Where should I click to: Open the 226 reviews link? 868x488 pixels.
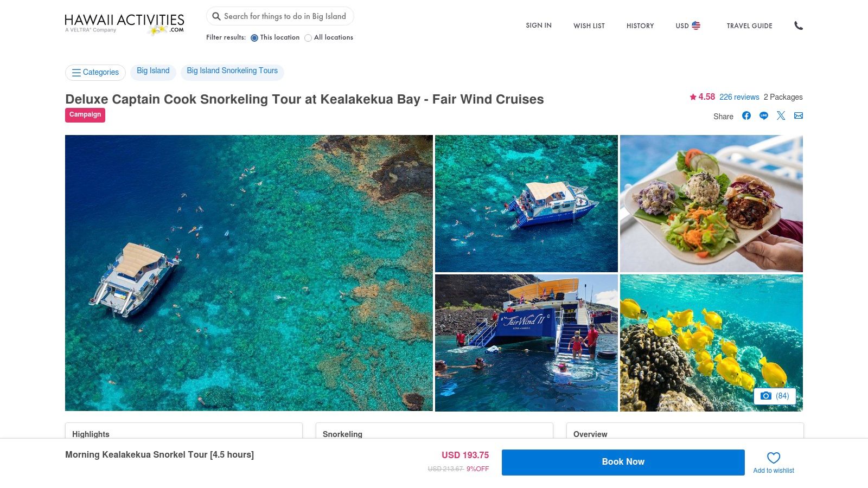tap(738, 97)
